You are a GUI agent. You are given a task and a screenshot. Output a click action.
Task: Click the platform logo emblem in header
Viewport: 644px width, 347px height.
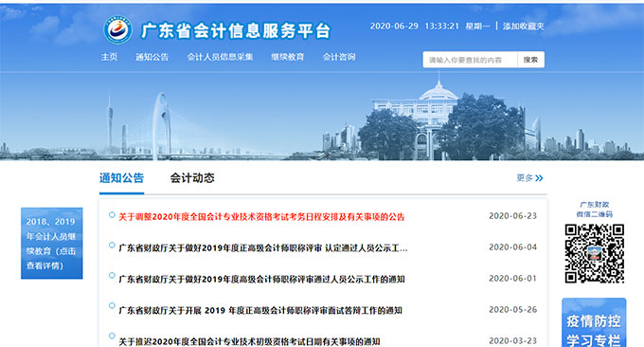coord(117,30)
